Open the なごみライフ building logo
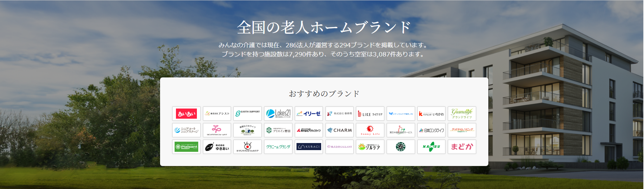Viewport: 644px width, 189px height. point(248,130)
